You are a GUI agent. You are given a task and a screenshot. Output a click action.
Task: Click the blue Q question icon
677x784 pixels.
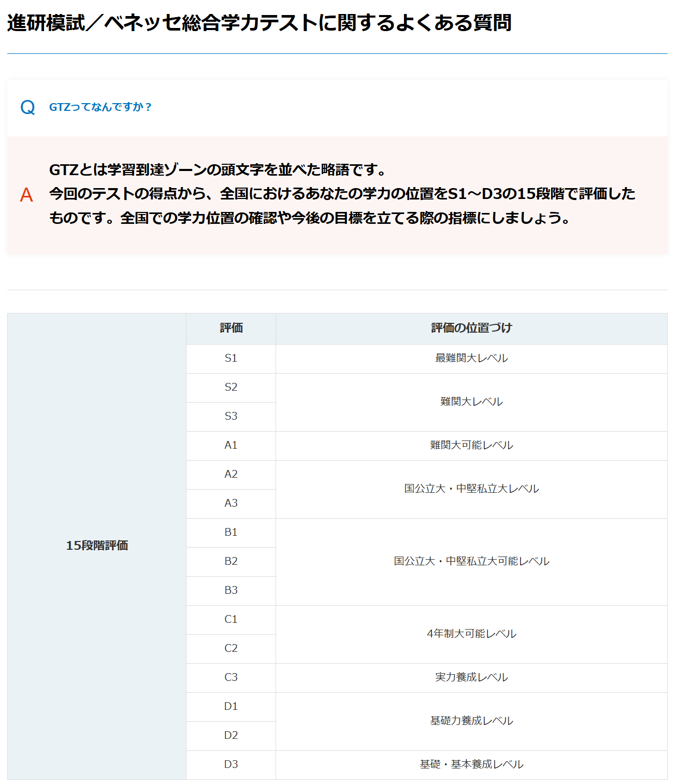coord(27,107)
